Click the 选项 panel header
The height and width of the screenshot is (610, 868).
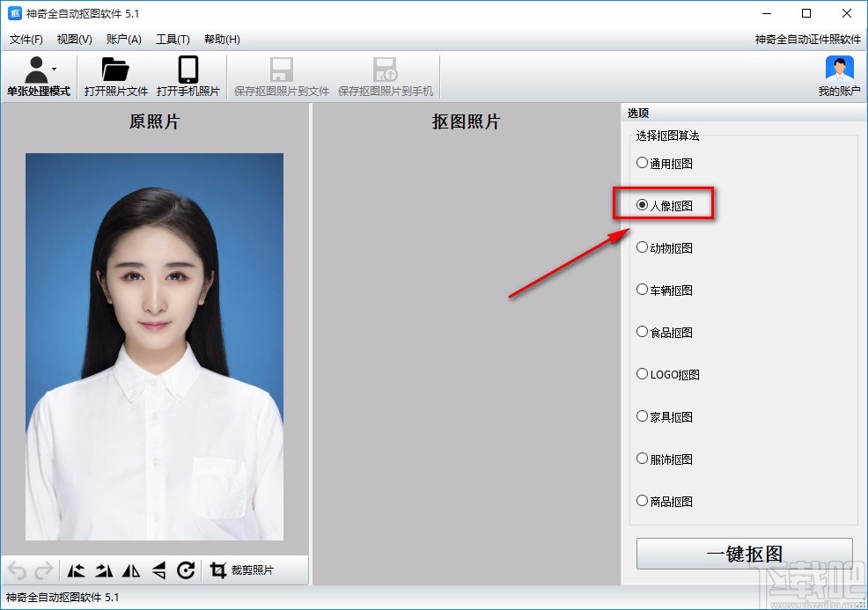[x=744, y=113]
